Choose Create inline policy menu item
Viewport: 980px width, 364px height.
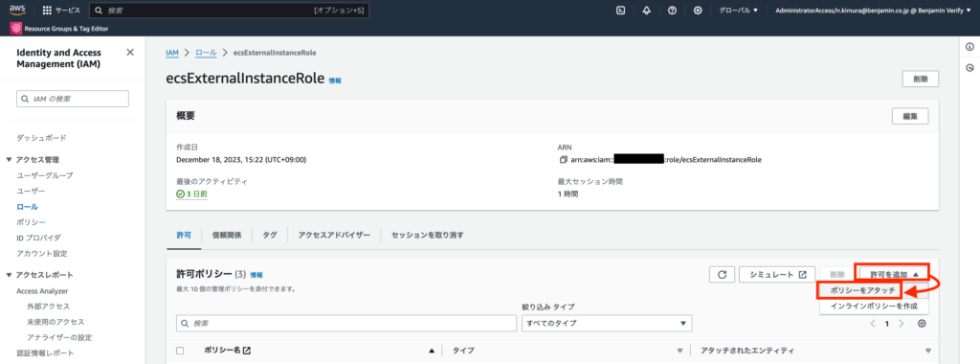874,307
